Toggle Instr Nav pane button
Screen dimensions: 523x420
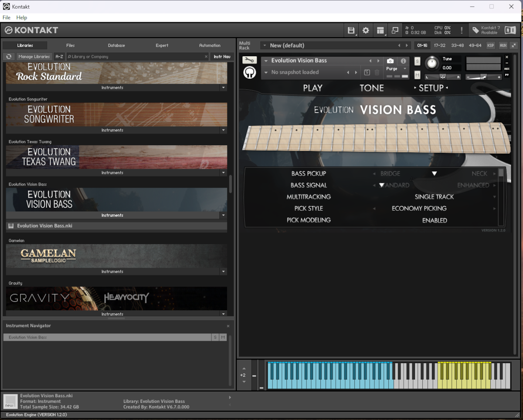click(x=222, y=57)
